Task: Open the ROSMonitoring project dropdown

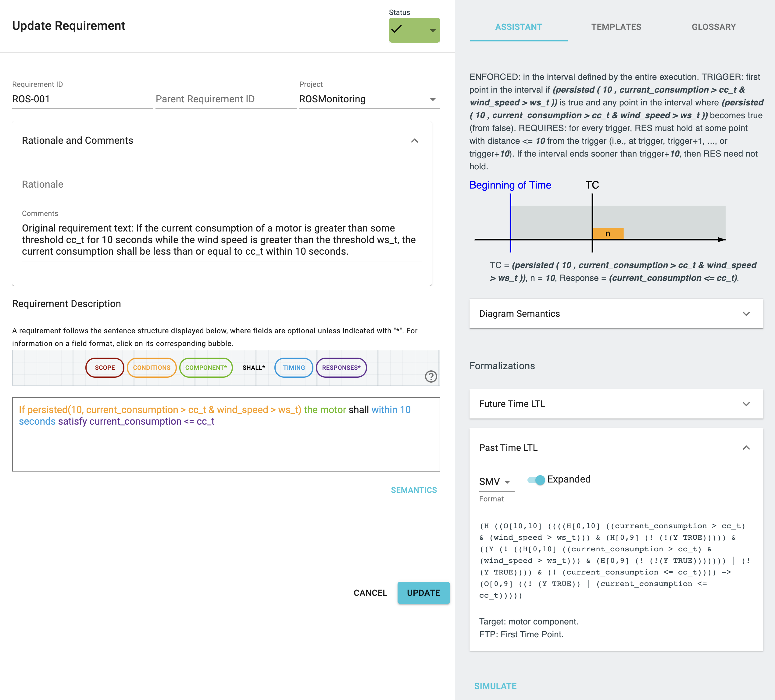Action: pyautogui.click(x=433, y=100)
